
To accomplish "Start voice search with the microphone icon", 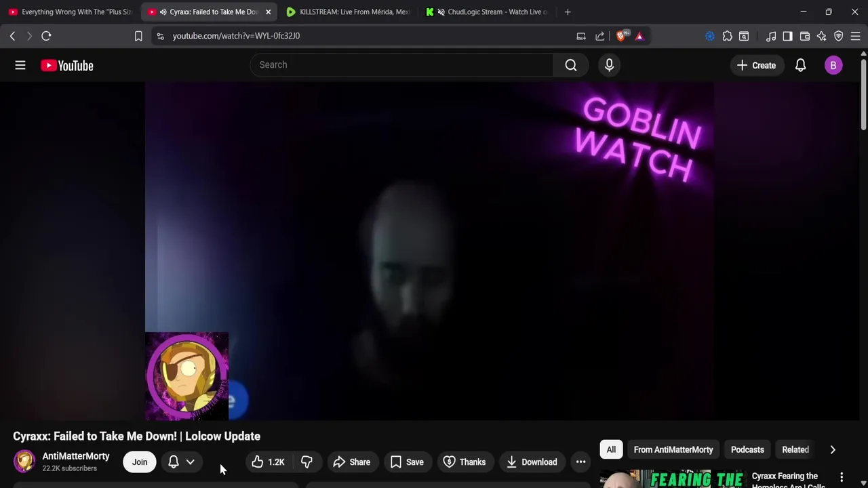I will click(609, 65).
